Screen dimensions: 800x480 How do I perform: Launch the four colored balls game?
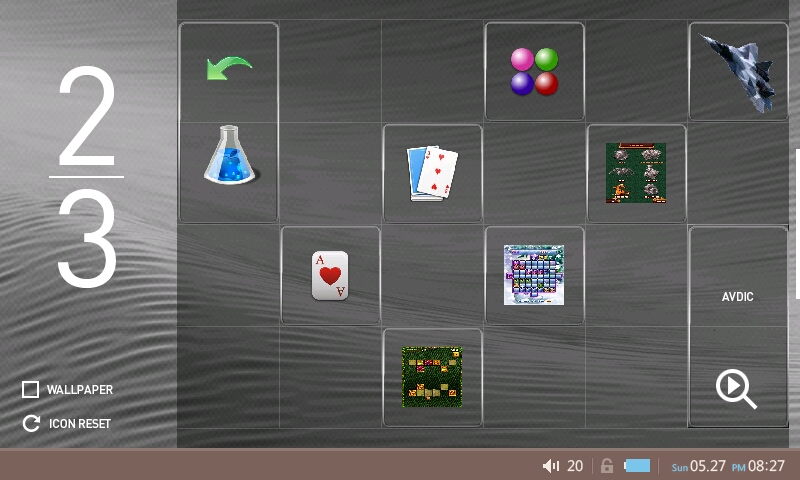(x=534, y=71)
